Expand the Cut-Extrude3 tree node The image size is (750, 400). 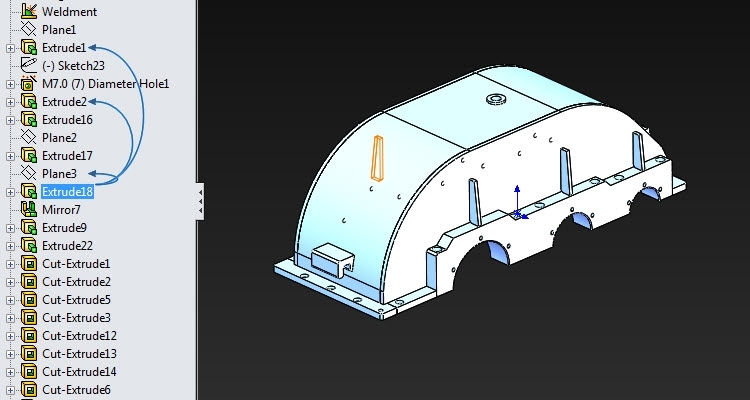click(x=10, y=318)
